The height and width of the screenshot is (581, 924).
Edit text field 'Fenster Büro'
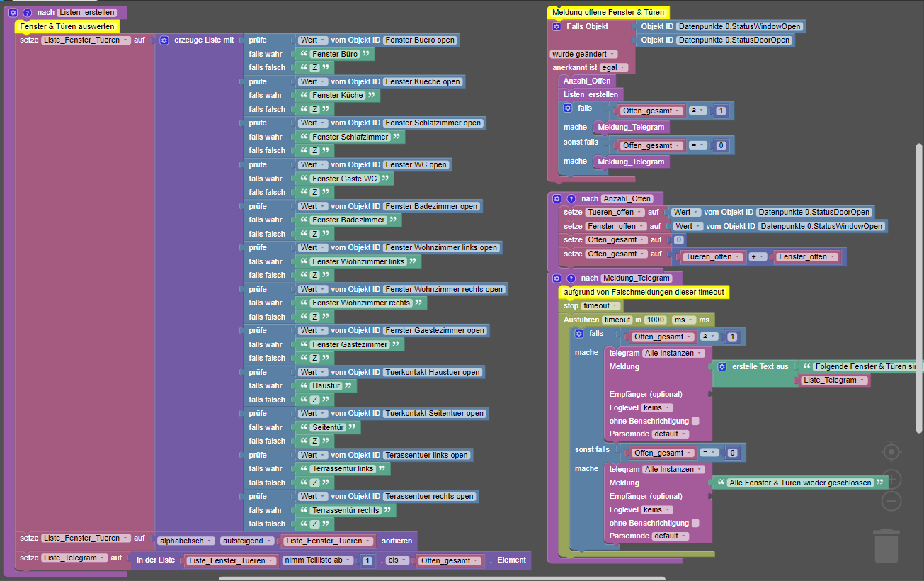click(336, 54)
